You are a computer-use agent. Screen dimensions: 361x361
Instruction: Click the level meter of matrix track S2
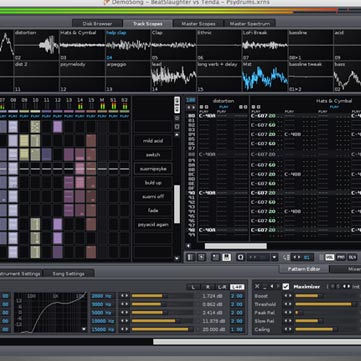point(125,106)
